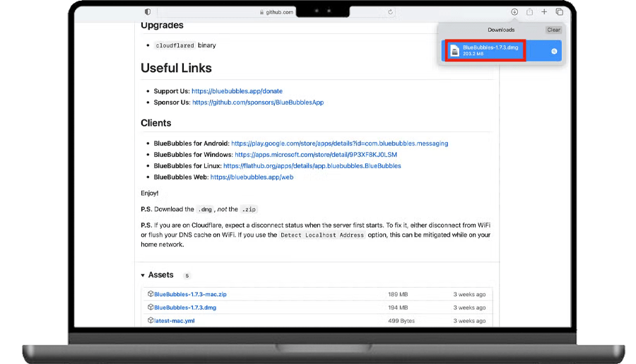Click the dmg file icon in Downloads
This screenshot has height=364, width=636.
455,51
